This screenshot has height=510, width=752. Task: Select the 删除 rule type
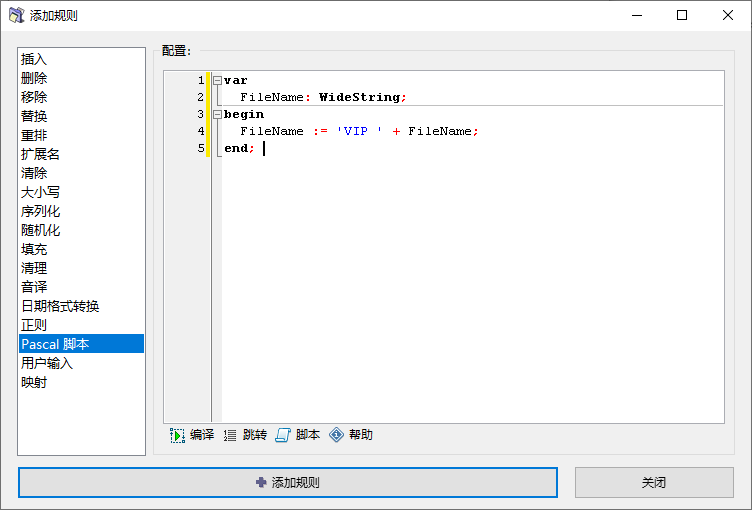pos(81,78)
